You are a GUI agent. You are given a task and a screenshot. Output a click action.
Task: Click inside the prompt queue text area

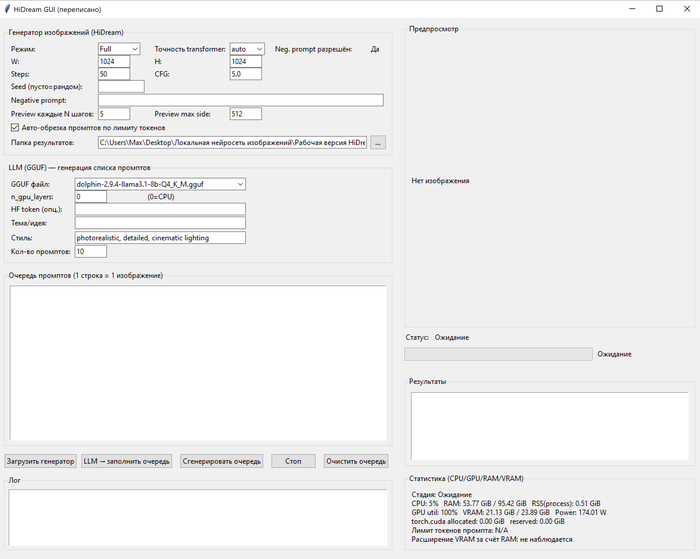point(198,362)
